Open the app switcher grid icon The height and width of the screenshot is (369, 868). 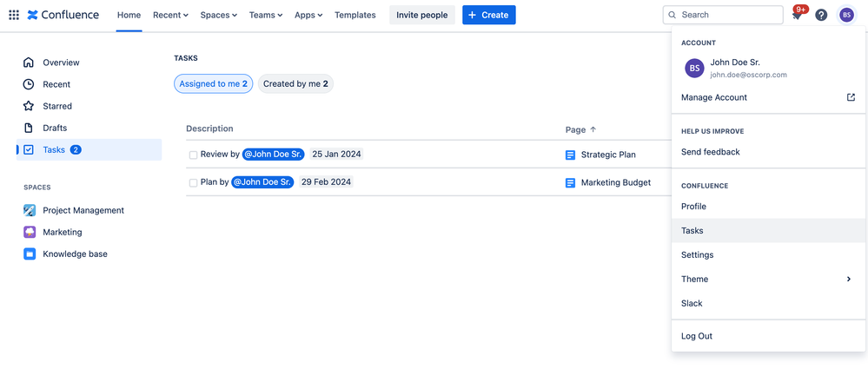[x=14, y=15]
